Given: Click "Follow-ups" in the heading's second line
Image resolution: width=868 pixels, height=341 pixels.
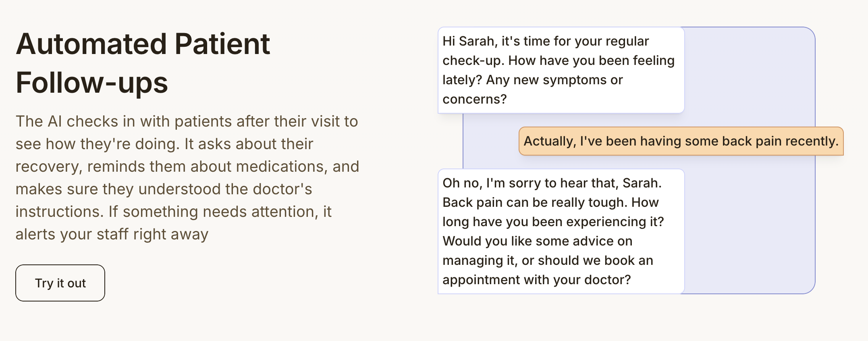Looking at the screenshot, I should coord(91,83).
